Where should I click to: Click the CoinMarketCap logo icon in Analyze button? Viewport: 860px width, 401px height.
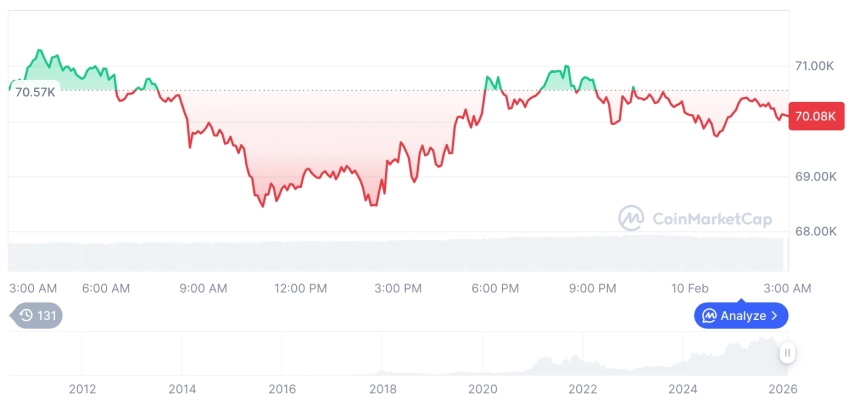click(709, 316)
